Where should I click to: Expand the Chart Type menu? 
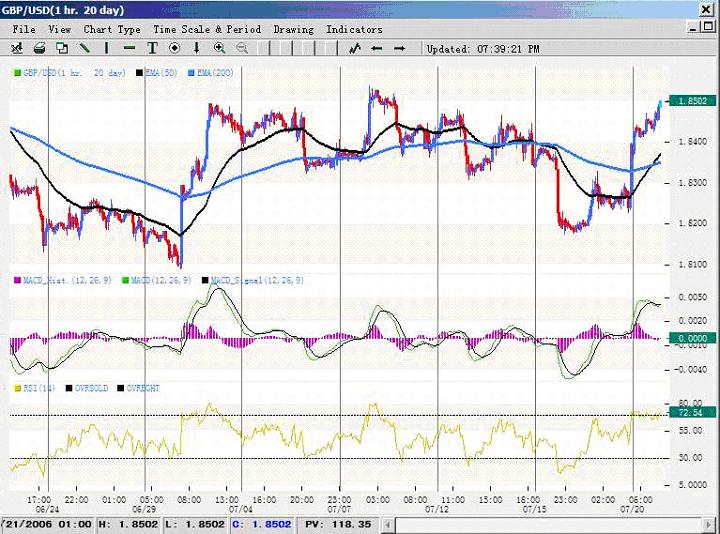112,29
